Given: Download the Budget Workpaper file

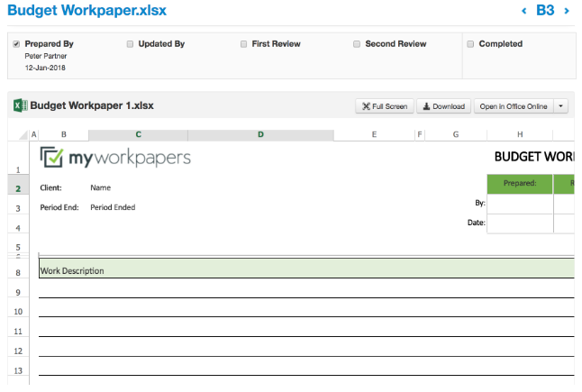Looking at the screenshot, I should 443,106.
